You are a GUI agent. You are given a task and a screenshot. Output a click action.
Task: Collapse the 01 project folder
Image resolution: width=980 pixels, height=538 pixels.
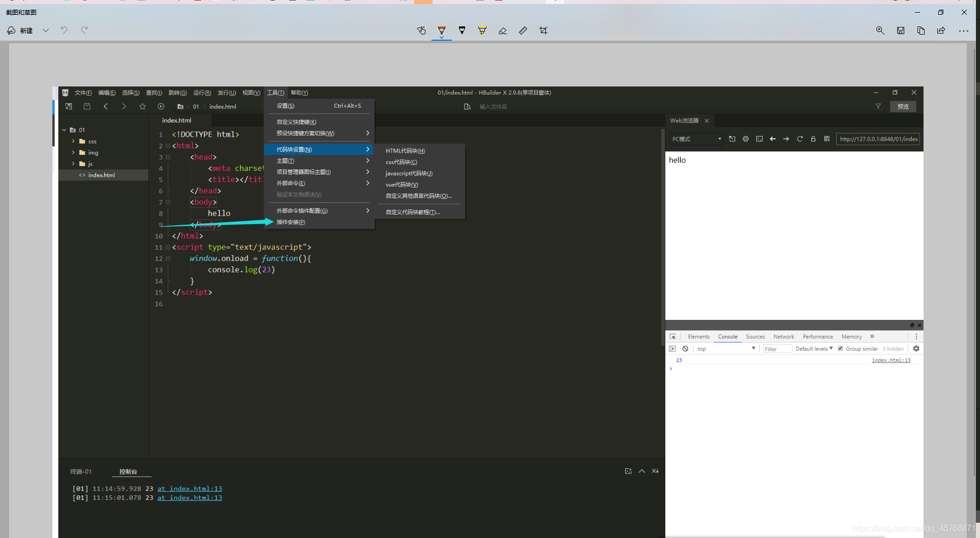[x=65, y=130]
